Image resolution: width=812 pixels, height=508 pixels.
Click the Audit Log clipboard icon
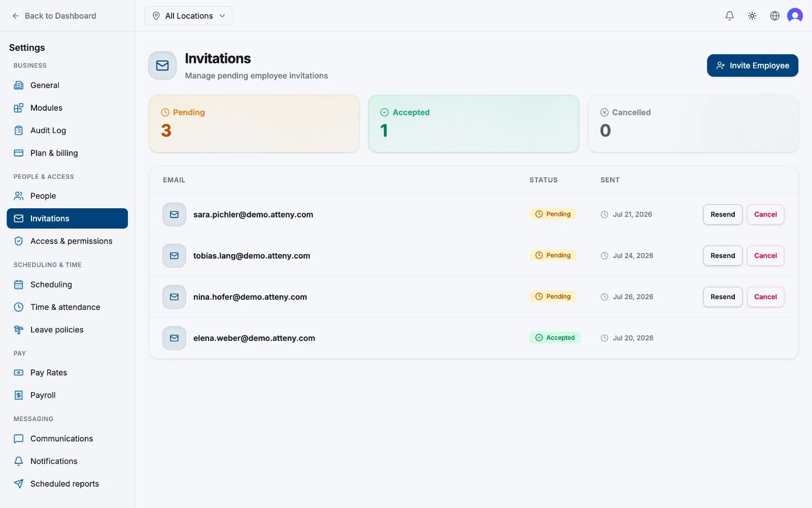[x=19, y=131]
